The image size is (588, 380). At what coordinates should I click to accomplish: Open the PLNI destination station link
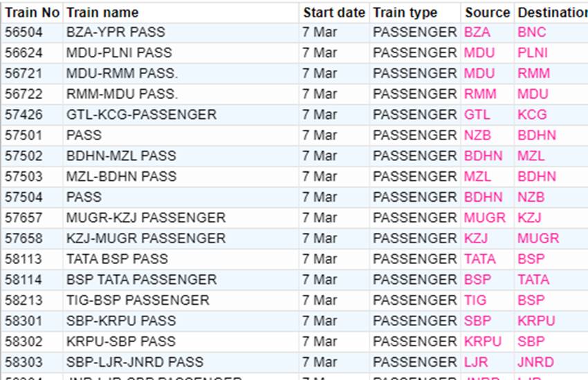click(532, 53)
